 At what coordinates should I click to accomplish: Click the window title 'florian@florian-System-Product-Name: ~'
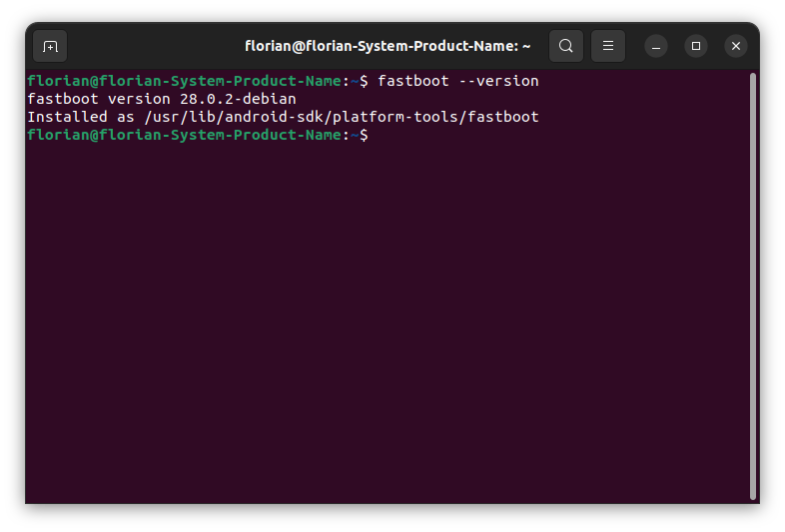pyautogui.click(x=388, y=46)
